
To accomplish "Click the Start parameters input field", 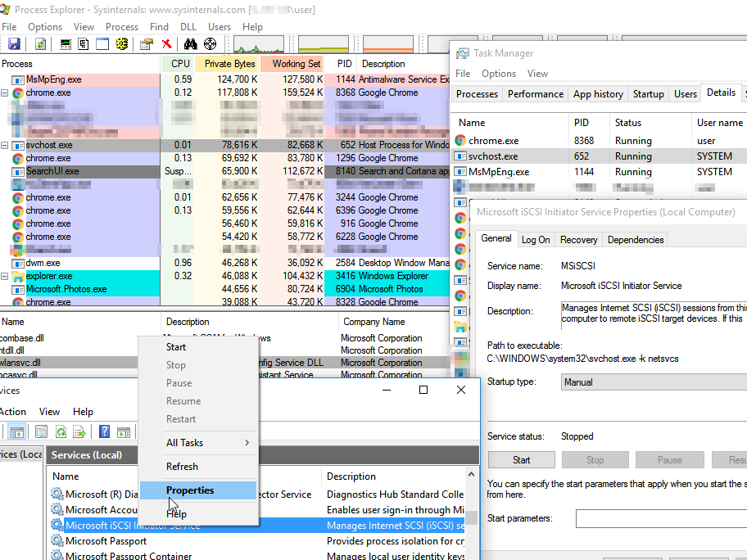I will pos(661,518).
